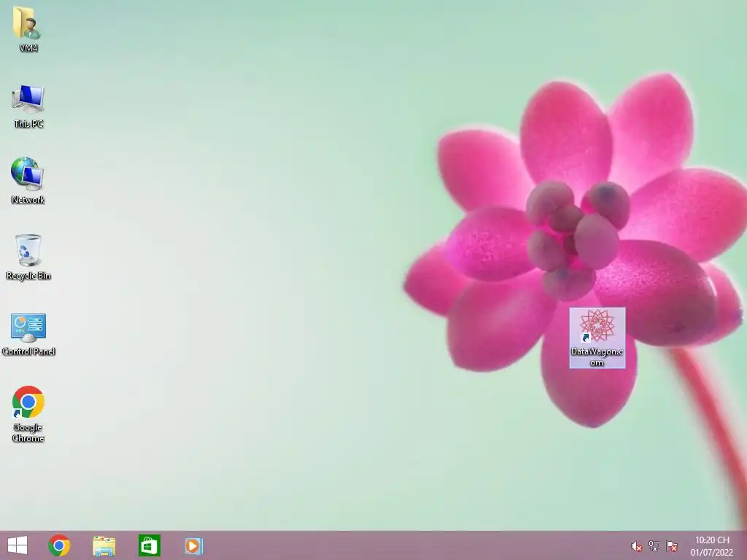Viewport: 747px width, 560px height.
Task: Click the network status tray icon
Action: coord(654,545)
